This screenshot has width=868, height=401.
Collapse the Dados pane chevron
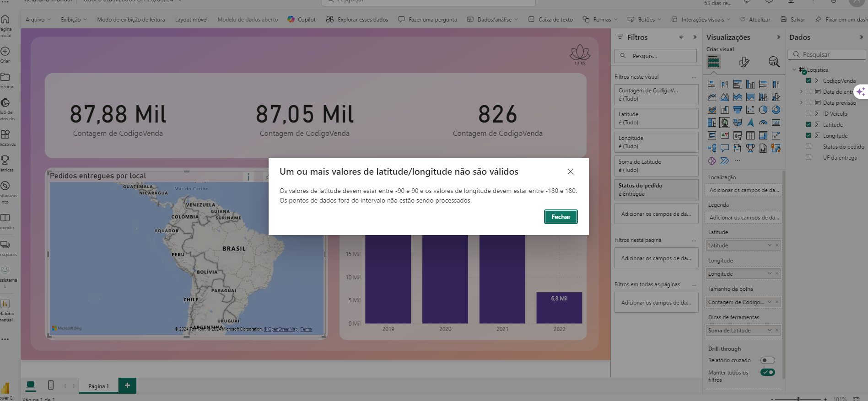click(x=861, y=37)
